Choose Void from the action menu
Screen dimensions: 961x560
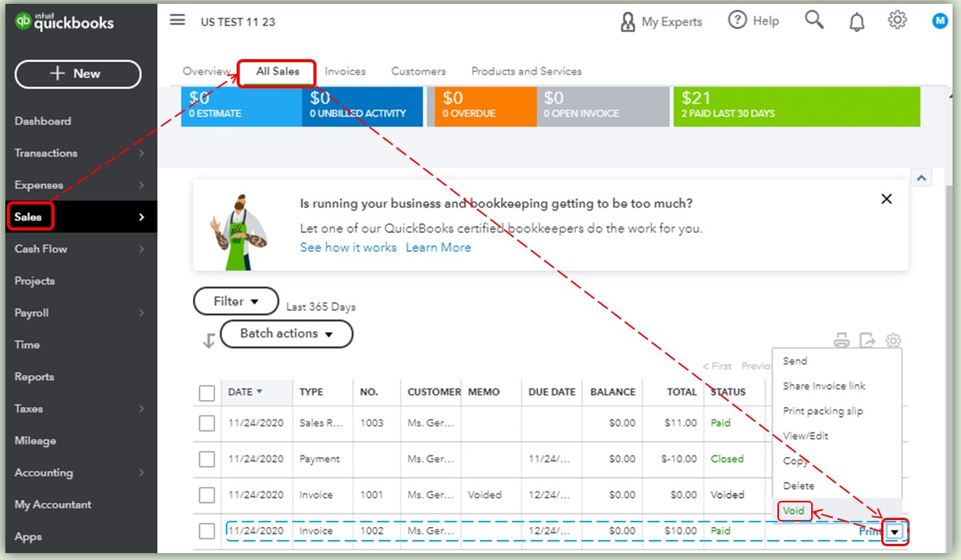coord(794,511)
